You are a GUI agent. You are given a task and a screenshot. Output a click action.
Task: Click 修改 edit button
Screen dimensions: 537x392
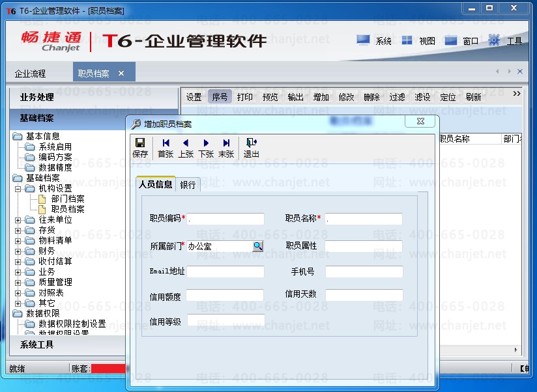346,97
